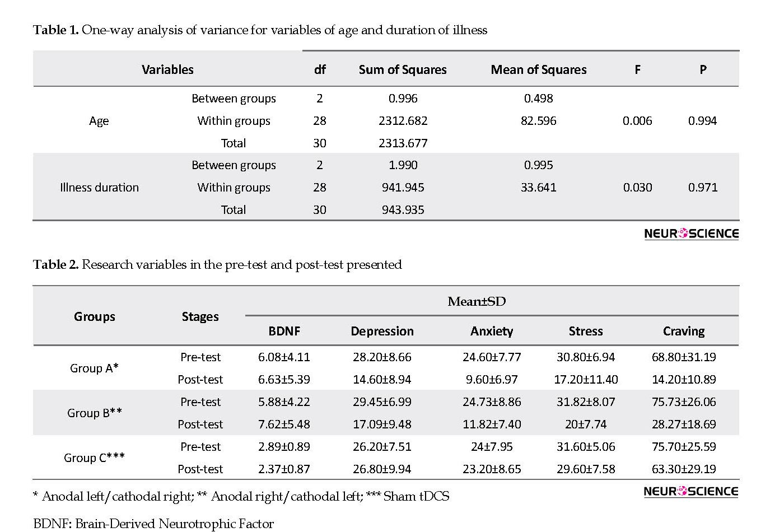The width and height of the screenshot is (770, 532).
Task: Select the BDNF abbreviation footnote text
Action: pyautogui.click(x=153, y=524)
